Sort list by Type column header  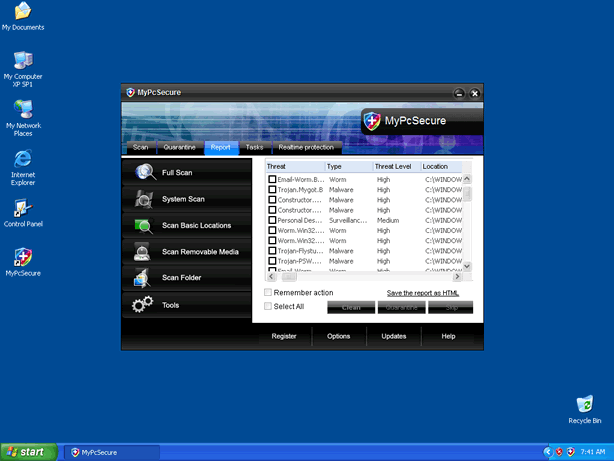[x=347, y=166]
